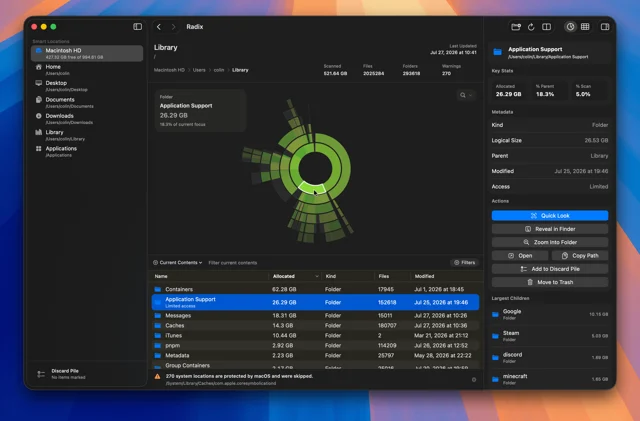Screen dimensions: 640x421
Task: Go back with the left chevron
Action: click(x=159, y=27)
